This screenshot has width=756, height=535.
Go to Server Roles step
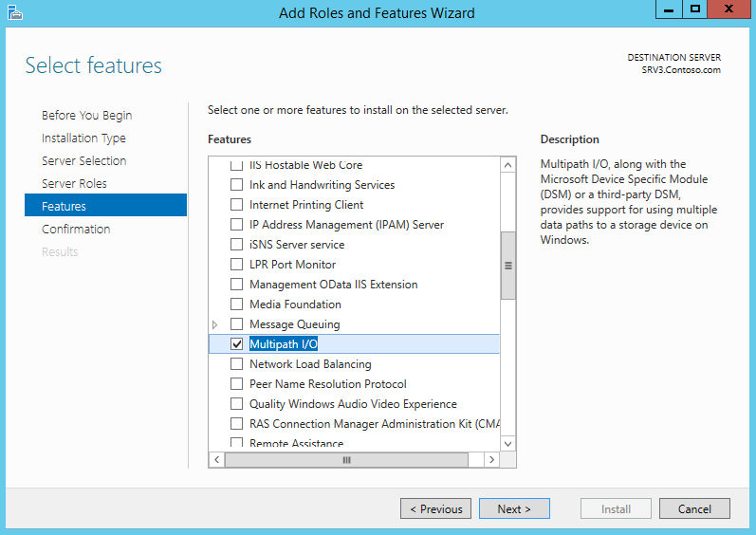click(74, 184)
